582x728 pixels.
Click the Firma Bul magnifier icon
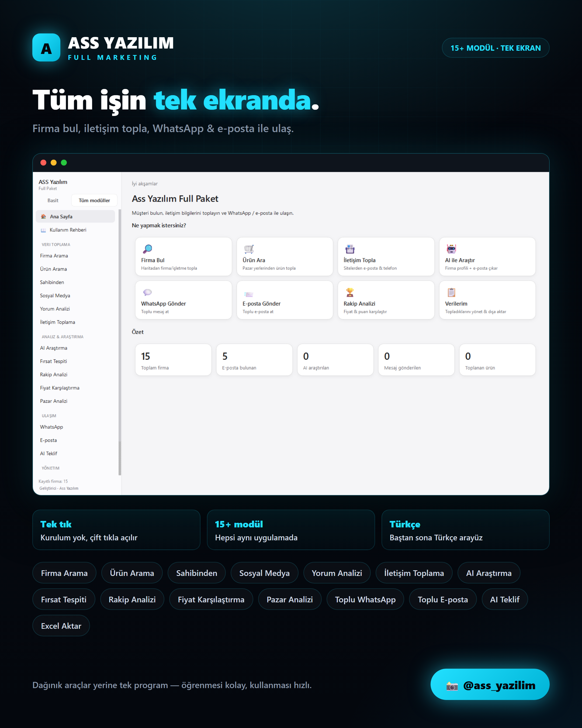[x=147, y=249]
